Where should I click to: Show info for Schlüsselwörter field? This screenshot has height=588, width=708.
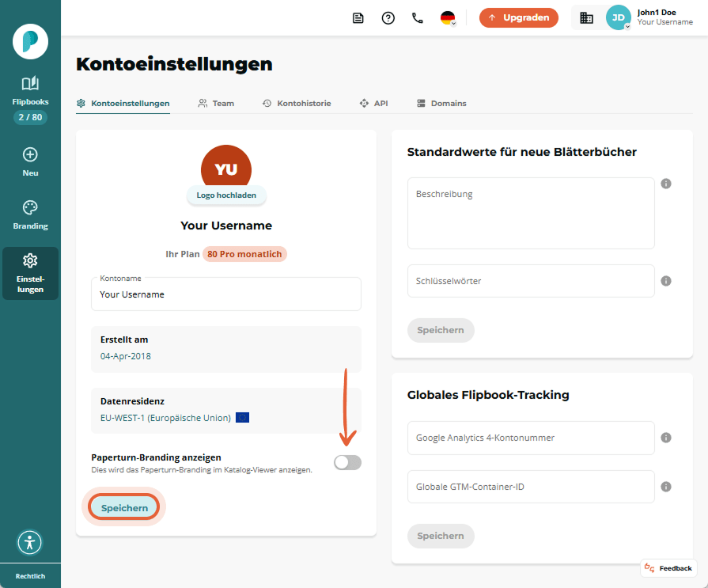[x=666, y=281]
